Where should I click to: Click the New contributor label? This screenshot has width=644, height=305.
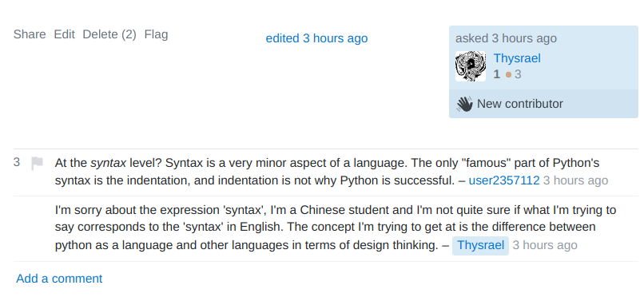[x=520, y=104]
